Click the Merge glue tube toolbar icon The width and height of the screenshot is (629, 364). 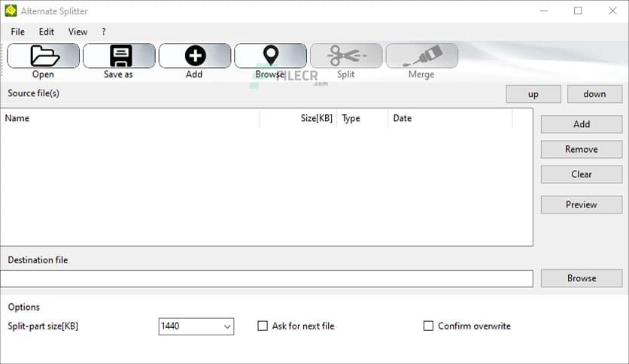click(422, 56)
